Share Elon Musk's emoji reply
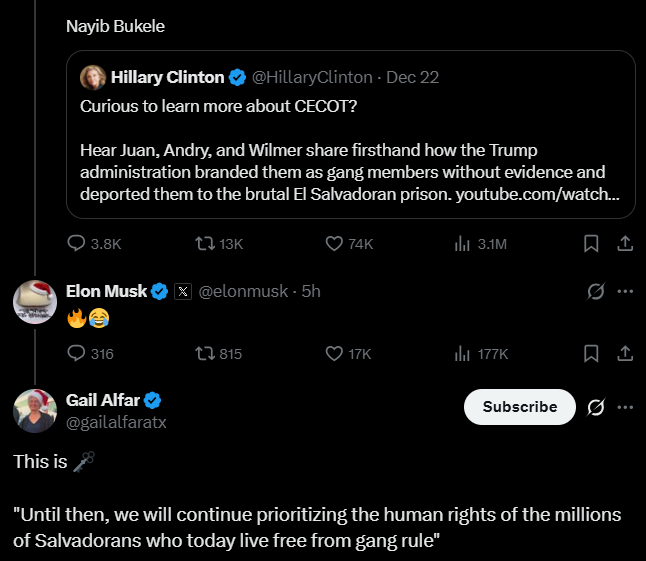Image resolution: width=646 pixels, height=561 pixels. (x=624, y=353)
